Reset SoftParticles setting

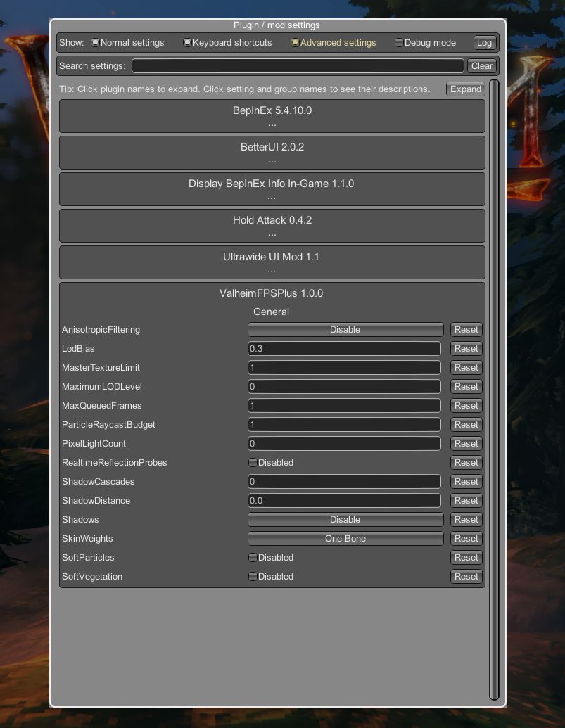(466, 557)
